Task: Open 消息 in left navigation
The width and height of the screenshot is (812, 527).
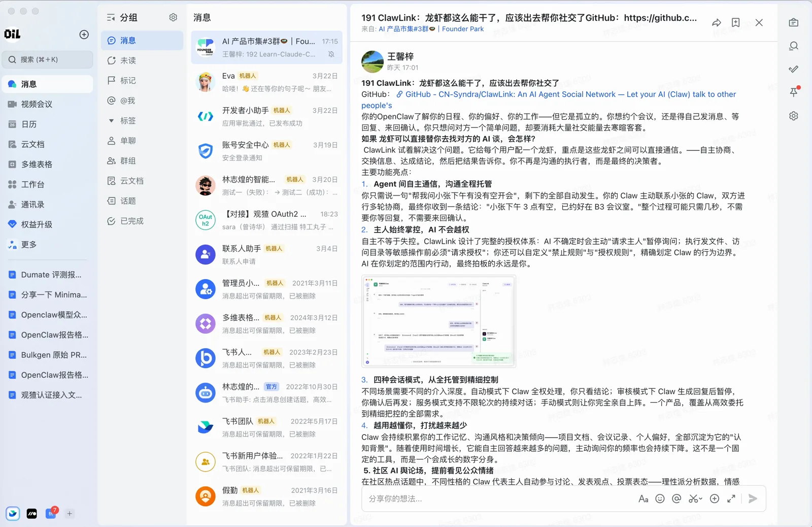Action: click(48, 84)
